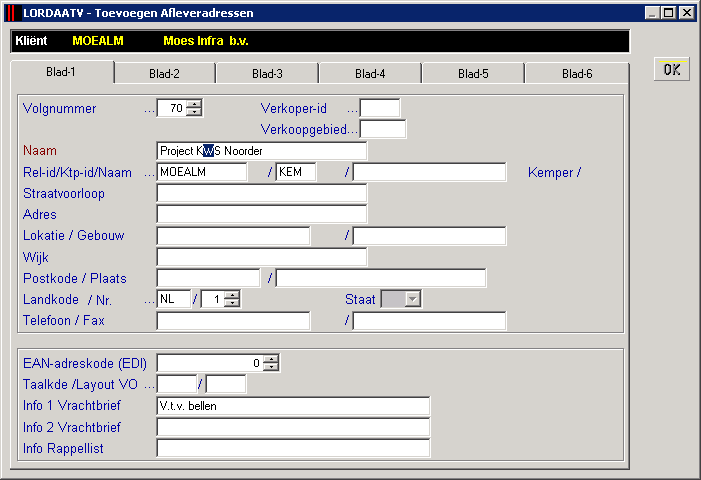This screenshot has height=480, width=701.
Task: Click the Landkode / Nr. label
Action: coord(67,299)
